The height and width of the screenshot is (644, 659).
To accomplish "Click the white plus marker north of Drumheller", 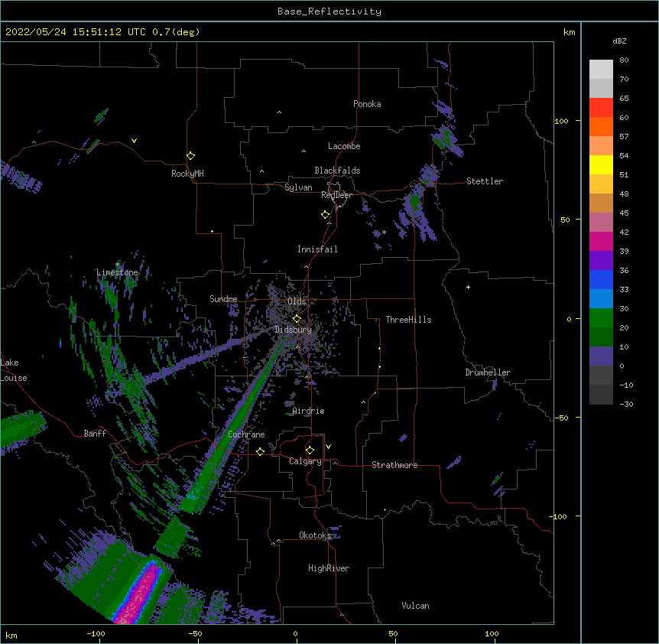I will [468, 287].
